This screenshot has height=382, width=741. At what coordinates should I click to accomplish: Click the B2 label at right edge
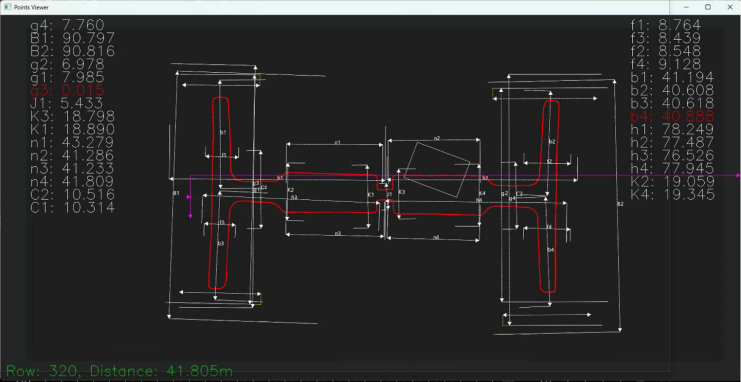click(620, 204)
